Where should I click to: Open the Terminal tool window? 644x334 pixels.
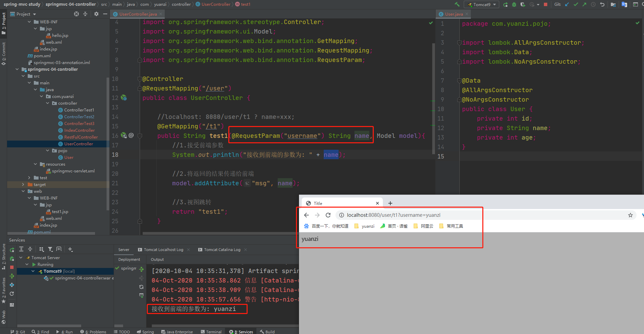coord(211,332)
